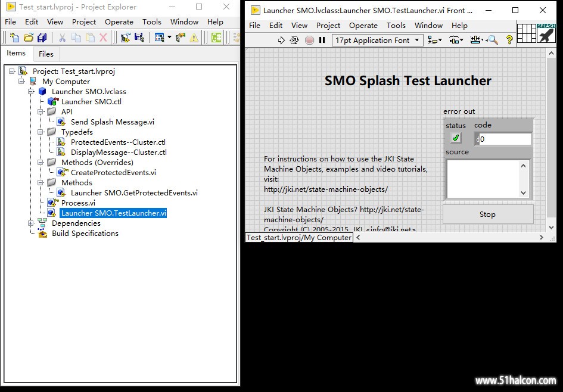Screen dimensions: 563x392
Task: Click the Paste icon in Project Explorer toolbar
Action: pos(90,38)
